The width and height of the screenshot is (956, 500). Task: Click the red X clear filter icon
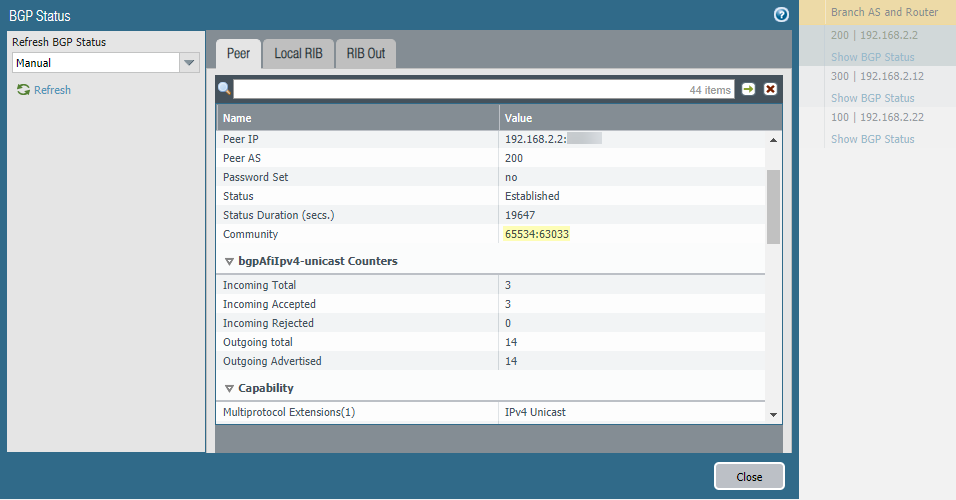[x=770, y=89]
